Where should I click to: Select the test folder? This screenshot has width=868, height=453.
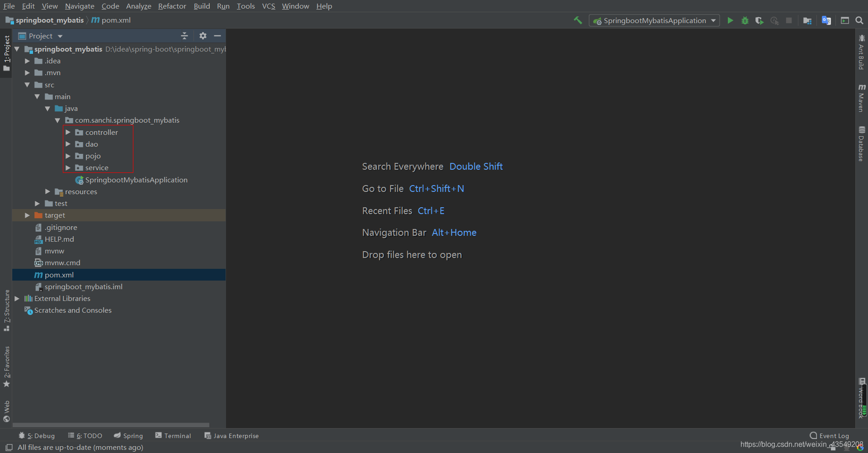[61, 203]
